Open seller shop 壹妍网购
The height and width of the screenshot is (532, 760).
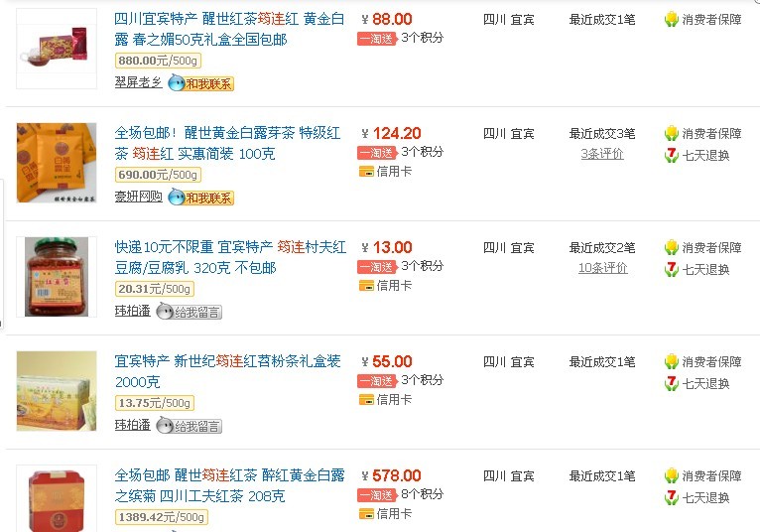(138, 197)
